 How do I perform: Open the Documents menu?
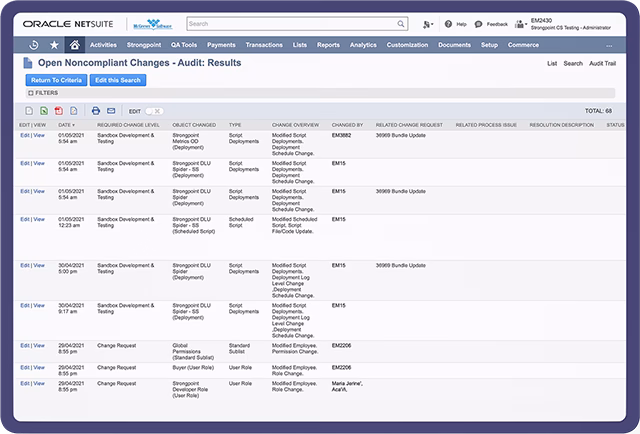454,45
